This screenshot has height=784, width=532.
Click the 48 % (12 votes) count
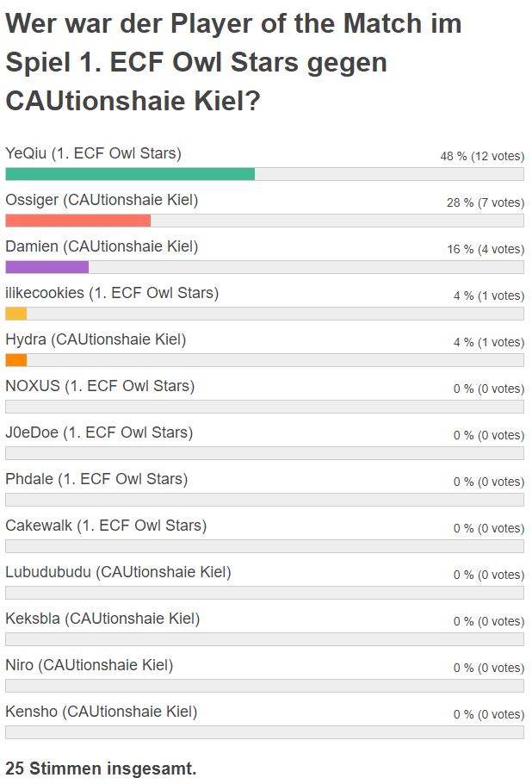pyautogui.click(x=482, y=156)
